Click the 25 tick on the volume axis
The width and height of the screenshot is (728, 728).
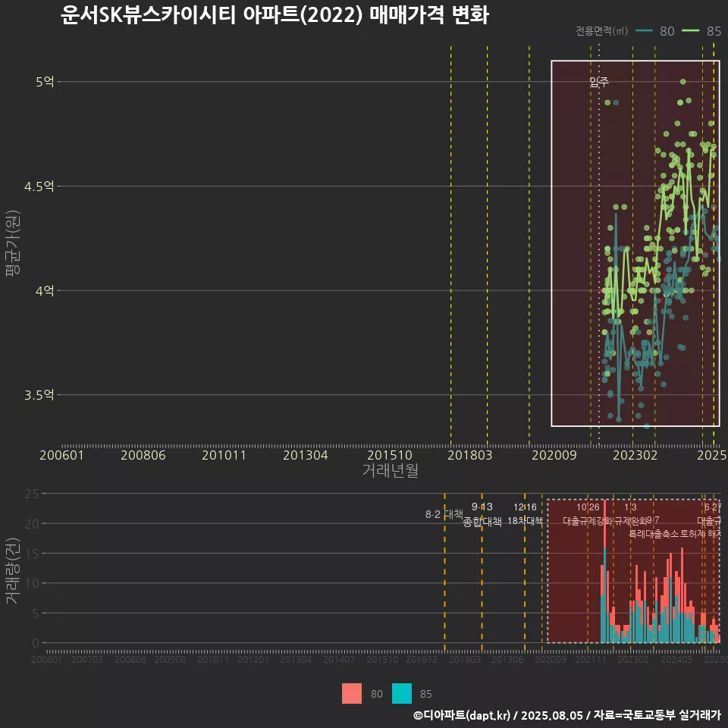tap(32, 494)
